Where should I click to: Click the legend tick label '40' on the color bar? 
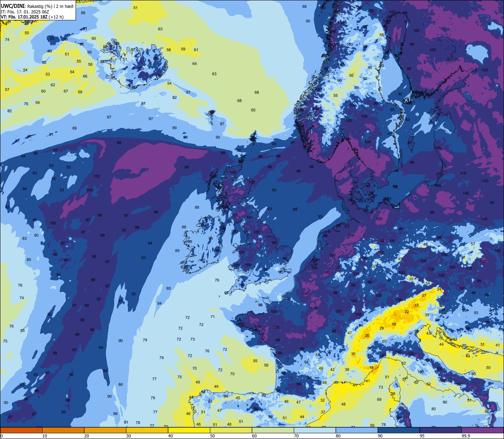[170, 436]
